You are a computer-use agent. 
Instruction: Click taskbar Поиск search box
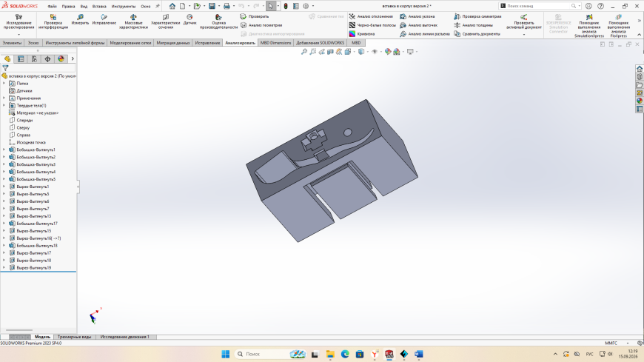(270, 354)
